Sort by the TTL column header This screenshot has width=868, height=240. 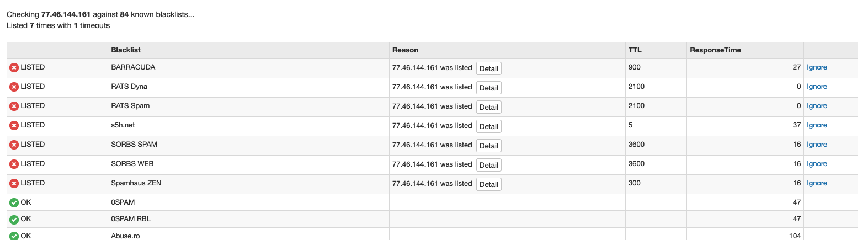pyautogui.click(x=635, y=50)
